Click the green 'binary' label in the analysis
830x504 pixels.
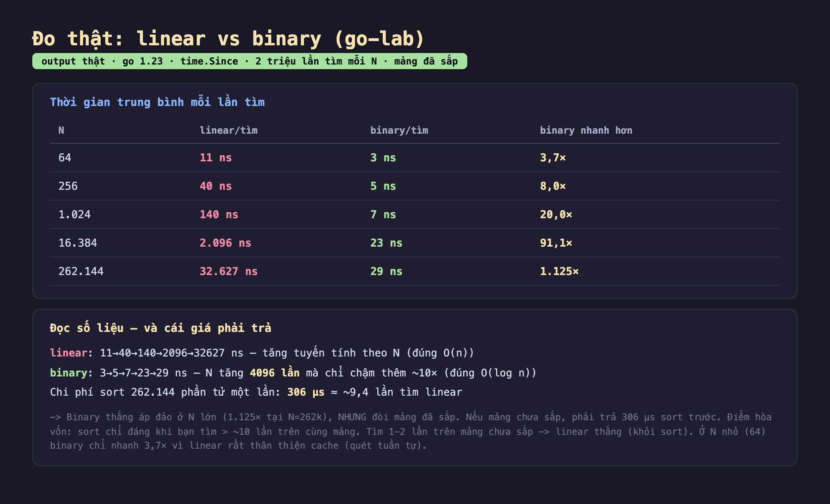[68, 373]
